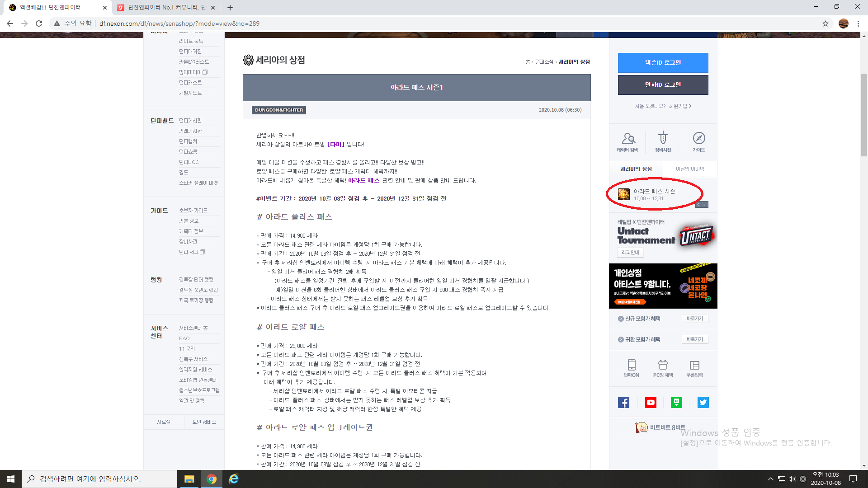Open File Explorer from taskbar

[x=189, y=479]
